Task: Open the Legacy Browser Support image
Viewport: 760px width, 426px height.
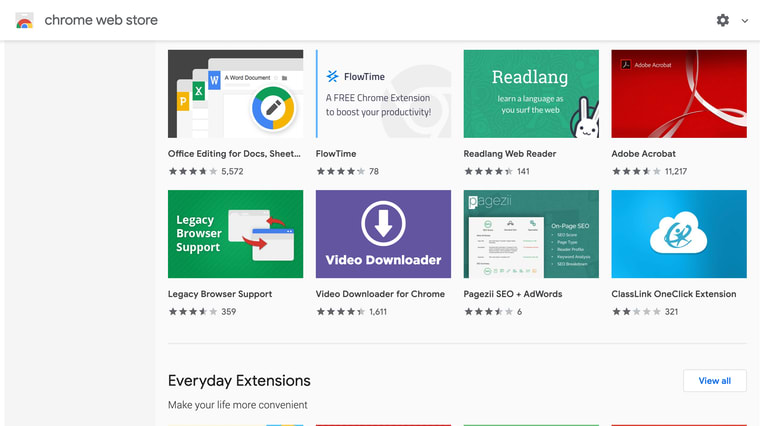Action: [x=236, y=234]
